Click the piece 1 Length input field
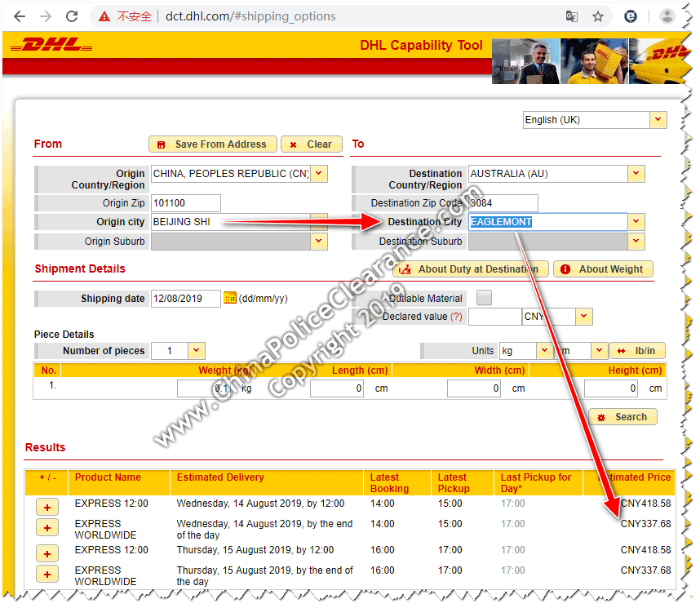The image size is (700, 608). click(337, 388)
